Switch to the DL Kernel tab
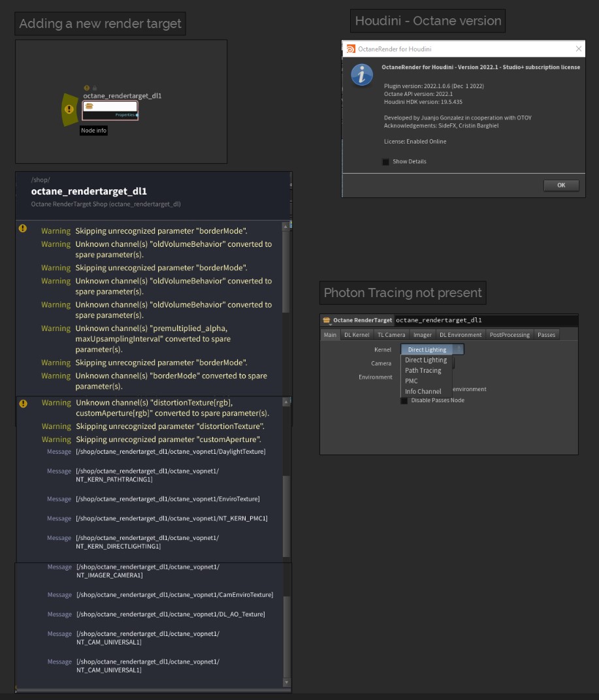This screenshot has width=599, height=700. tap(357, 335)
